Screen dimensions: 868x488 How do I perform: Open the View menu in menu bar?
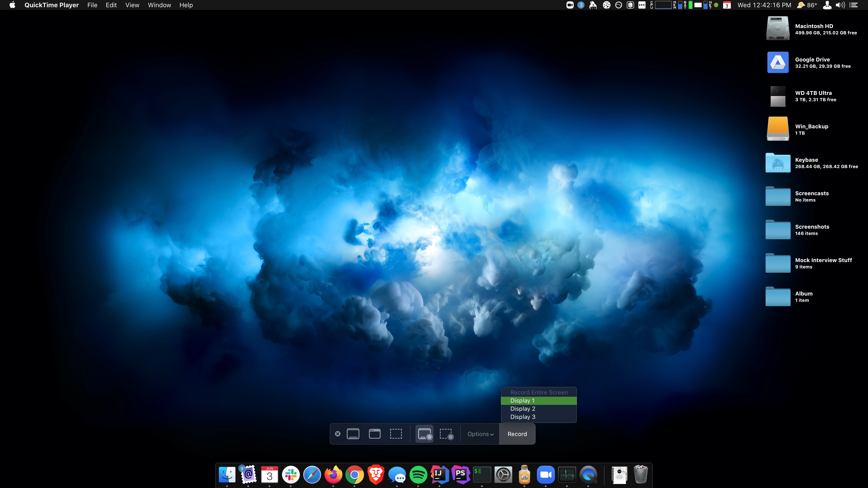point(132,5)
